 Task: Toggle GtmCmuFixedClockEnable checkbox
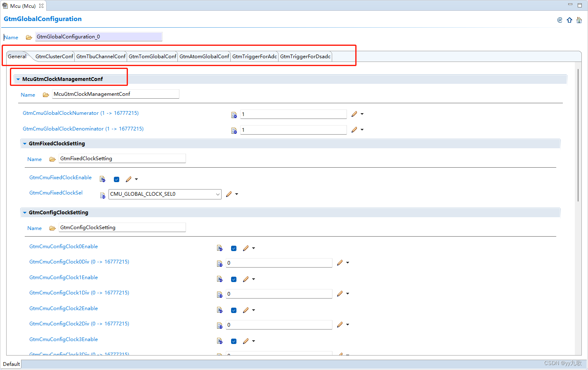tap(116, 179)
